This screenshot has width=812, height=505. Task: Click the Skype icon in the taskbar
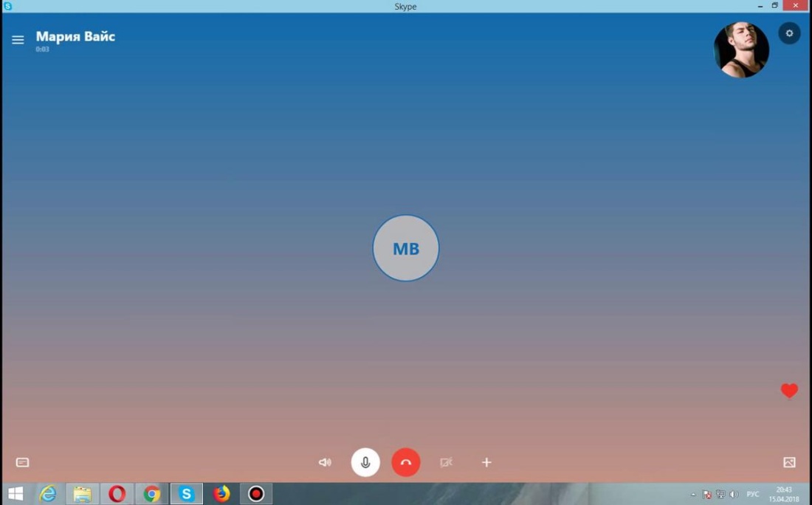(187, 493)
